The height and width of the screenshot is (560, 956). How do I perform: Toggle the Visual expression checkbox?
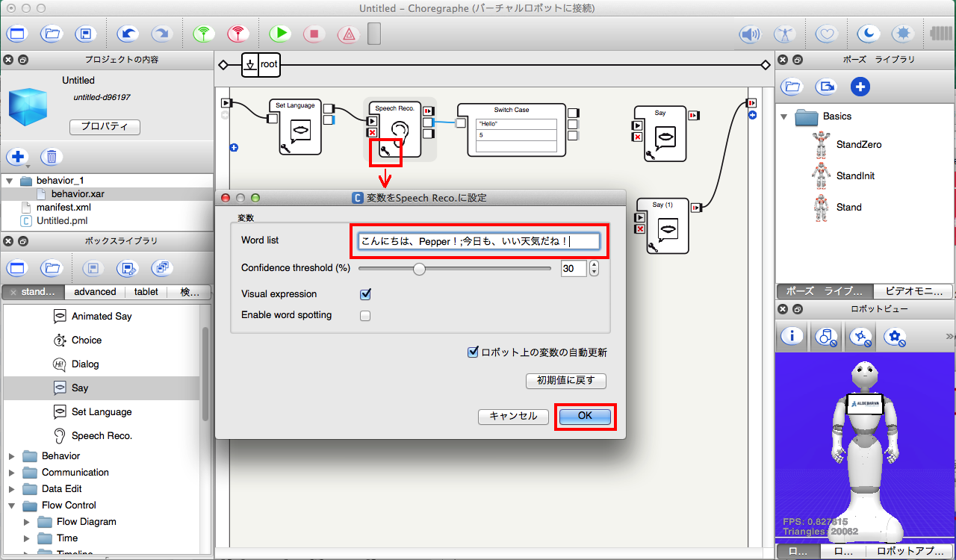pos(365,294)
